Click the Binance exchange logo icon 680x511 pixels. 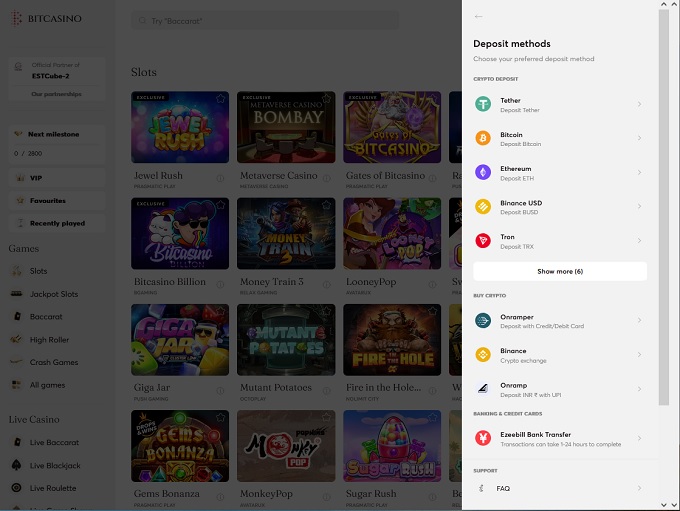click(x=483, y=355)
